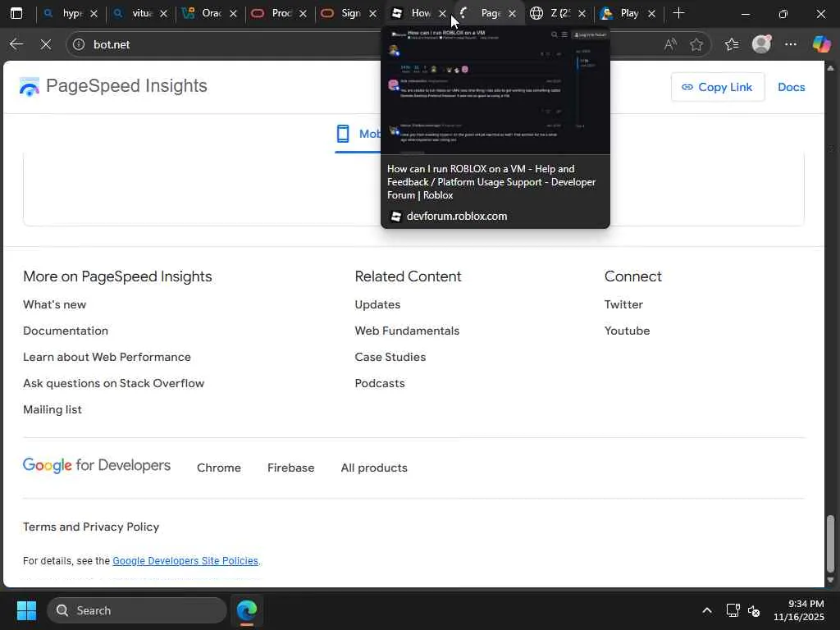The width and height of the screenshot is (840, 630).
Task: Open the Twitter link
Action: point(623,304)
